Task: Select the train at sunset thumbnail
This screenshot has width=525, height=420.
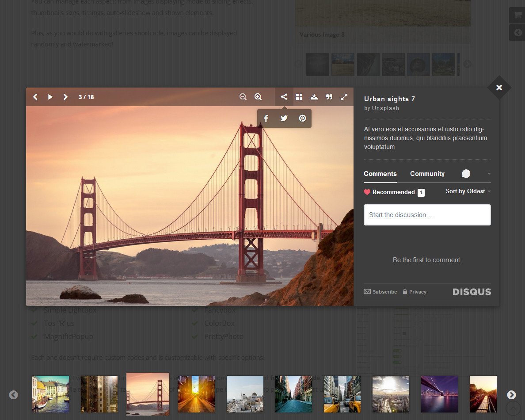Action: coord(483,394)
